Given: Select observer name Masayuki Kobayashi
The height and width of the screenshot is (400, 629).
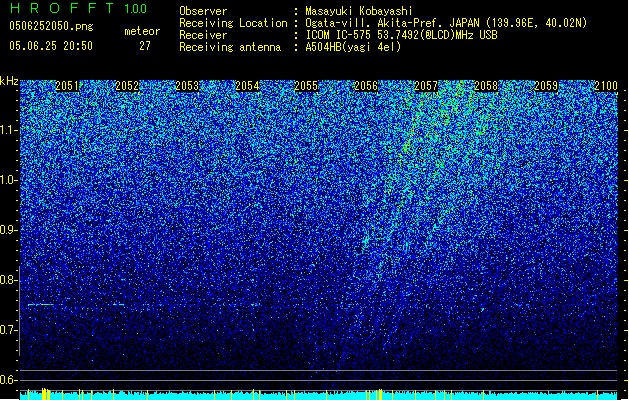Looking at the screenshot, I should tap(358, 11).
